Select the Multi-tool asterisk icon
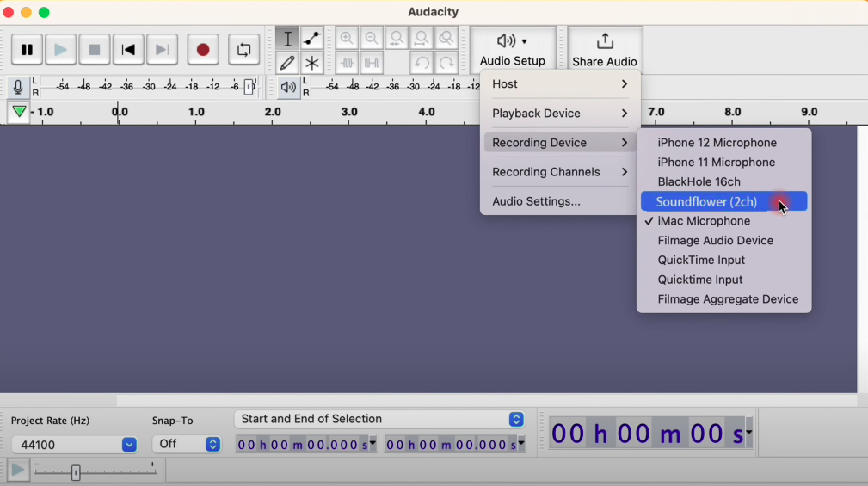The width and height of the screenshot is (868, 486). (x=312, y=63)
